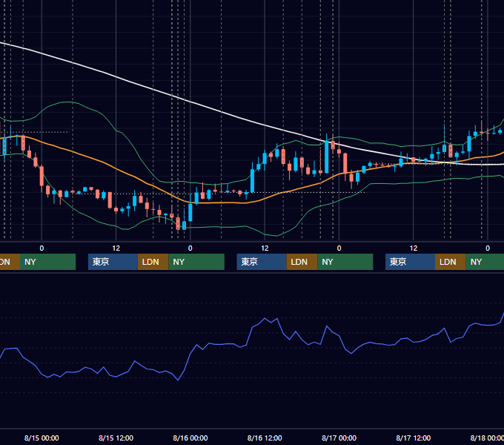This screenshot has width=504, height=445.
Task: Click the hour label '12' above 8/16 12:00
Action: click(x=265, y=248)
